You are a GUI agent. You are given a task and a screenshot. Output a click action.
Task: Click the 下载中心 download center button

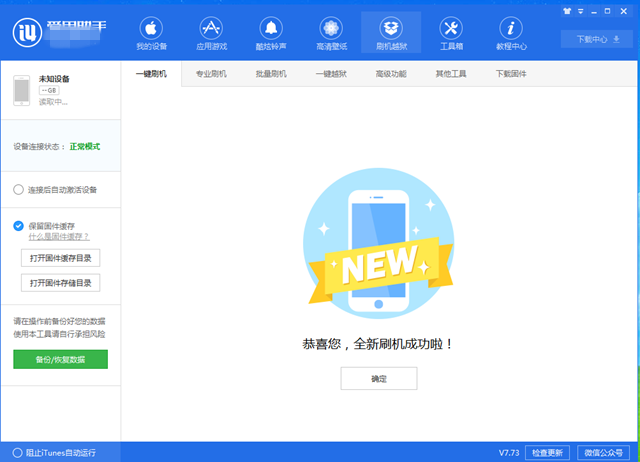pyautogui.click(x=597, y=39)
